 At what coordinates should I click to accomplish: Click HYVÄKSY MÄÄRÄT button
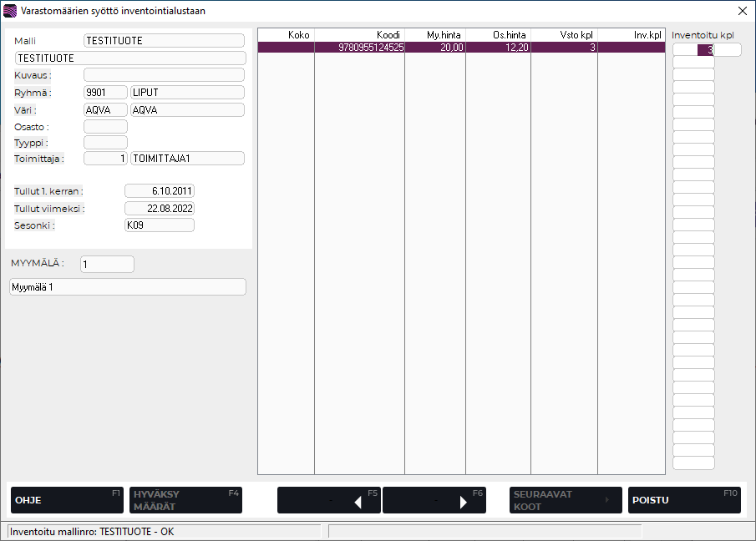[185, 500]
